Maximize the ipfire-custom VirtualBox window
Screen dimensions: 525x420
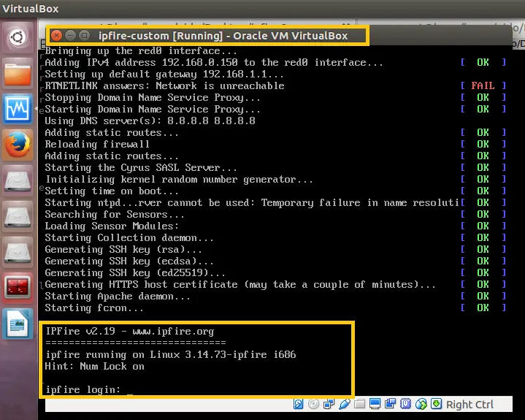85,35
